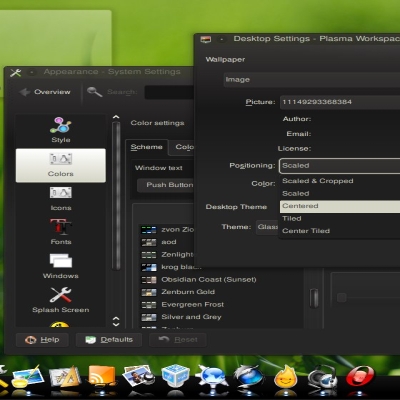Open the Positioning combo box
400x400 pixels.
click(x=339, y=166)
